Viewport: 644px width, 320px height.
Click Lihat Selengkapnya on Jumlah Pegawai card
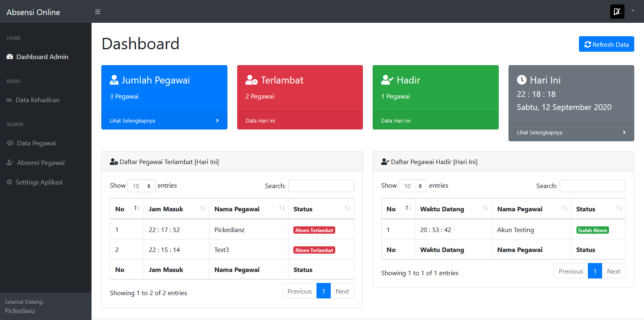click(133, 121)
